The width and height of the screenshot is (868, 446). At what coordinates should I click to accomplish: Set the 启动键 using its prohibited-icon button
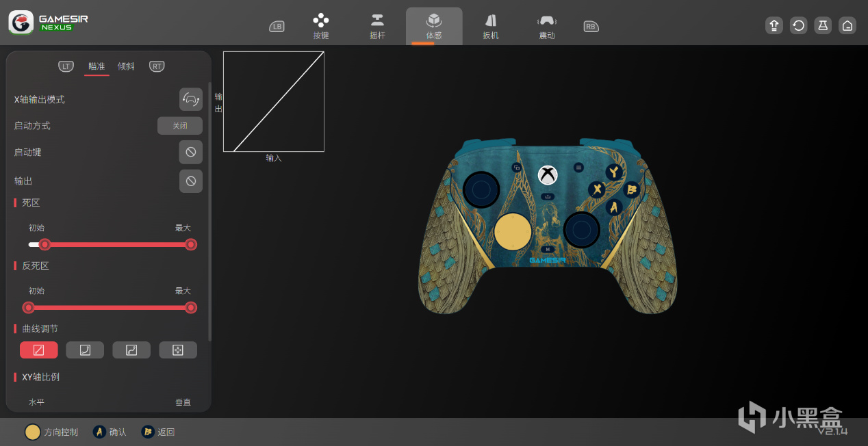[191, 152]
